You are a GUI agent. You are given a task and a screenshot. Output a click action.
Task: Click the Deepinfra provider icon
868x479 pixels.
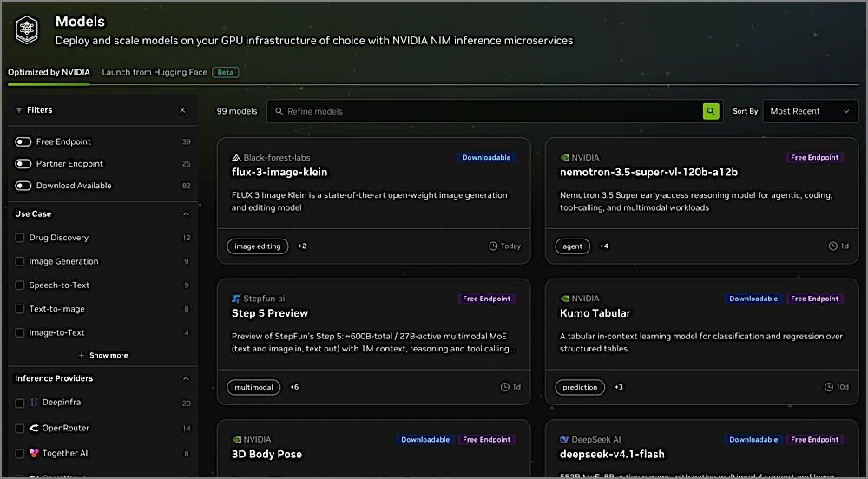click(x=34, y=403)
